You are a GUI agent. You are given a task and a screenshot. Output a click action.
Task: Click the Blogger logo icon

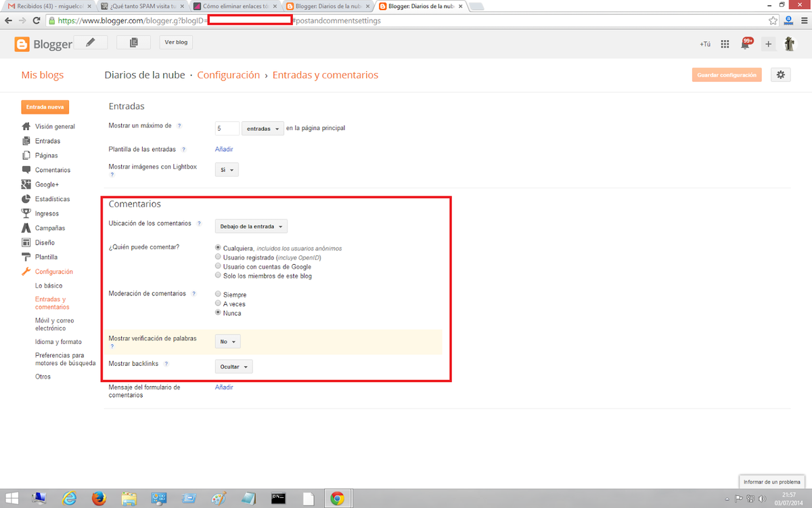(22, 44)
